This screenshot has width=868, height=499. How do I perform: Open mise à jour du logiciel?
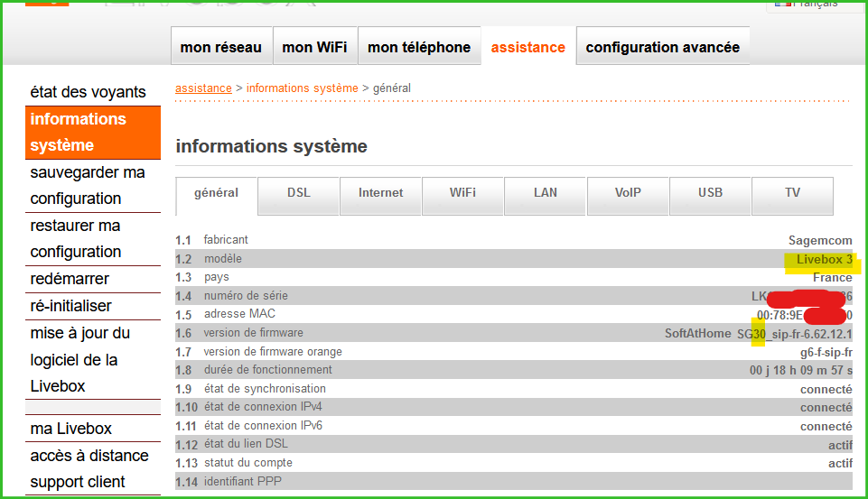click(x=93, y=359)
